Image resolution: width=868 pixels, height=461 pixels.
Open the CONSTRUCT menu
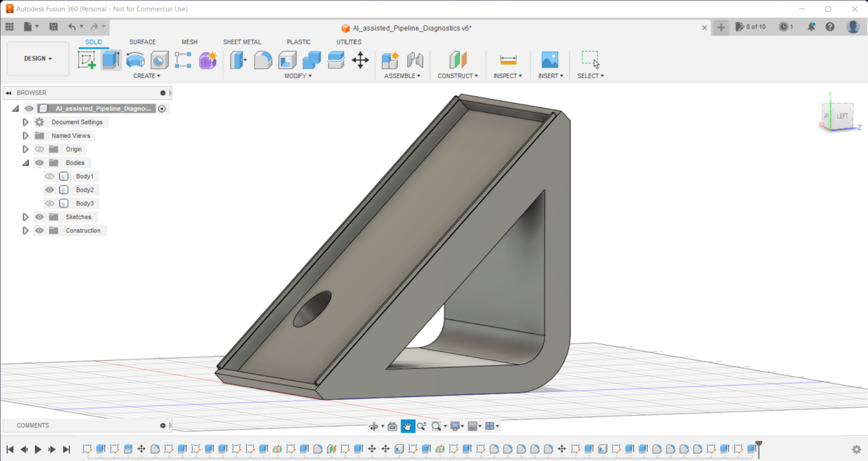458,76
